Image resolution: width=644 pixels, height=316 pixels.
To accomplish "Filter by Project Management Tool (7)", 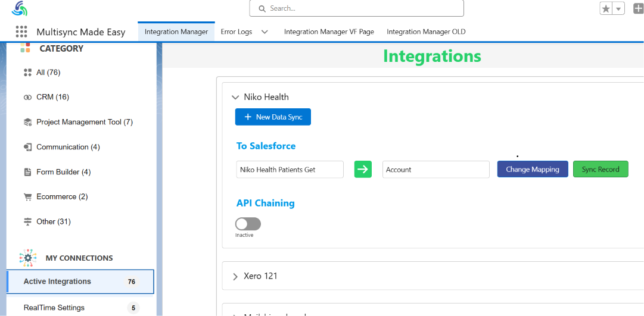I will coord(85,122).
